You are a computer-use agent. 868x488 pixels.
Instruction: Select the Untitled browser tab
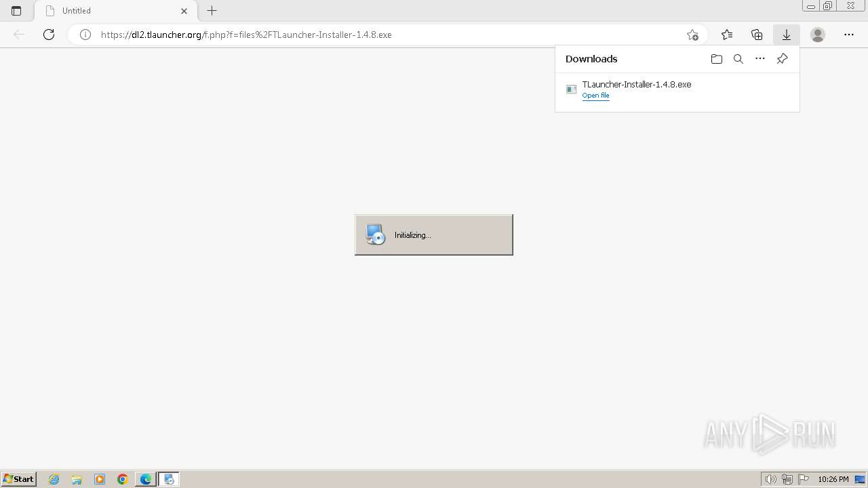point(115,11)
